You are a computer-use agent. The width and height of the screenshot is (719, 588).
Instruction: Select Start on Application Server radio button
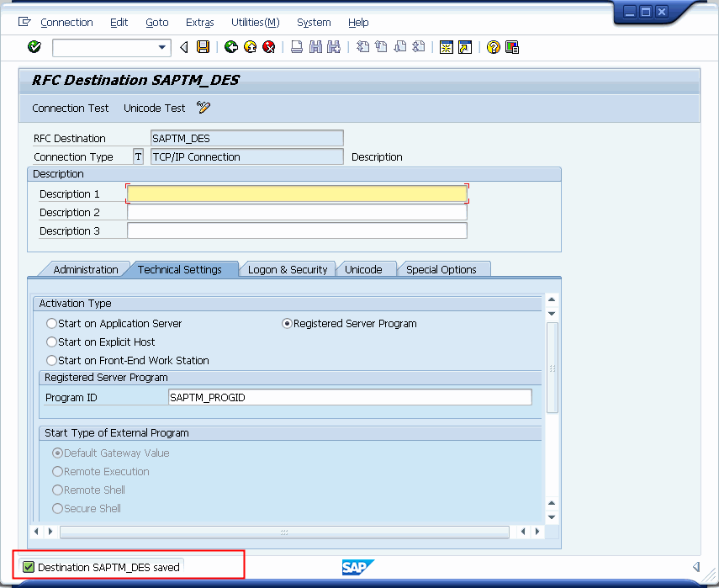coord(52,323)
